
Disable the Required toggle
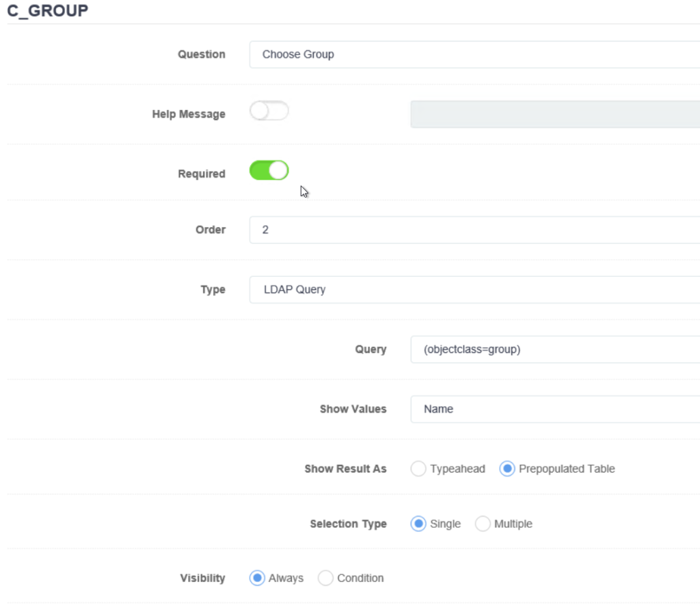point(269,170)
